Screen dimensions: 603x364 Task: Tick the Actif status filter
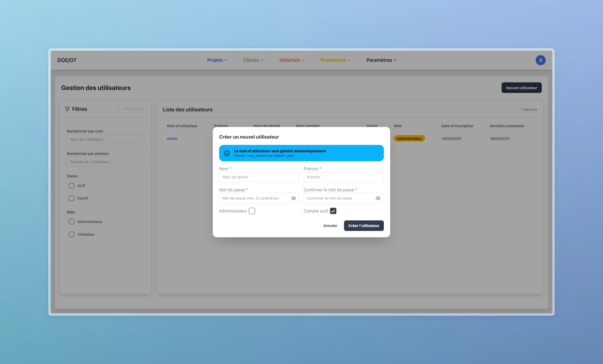pos(71,186)
